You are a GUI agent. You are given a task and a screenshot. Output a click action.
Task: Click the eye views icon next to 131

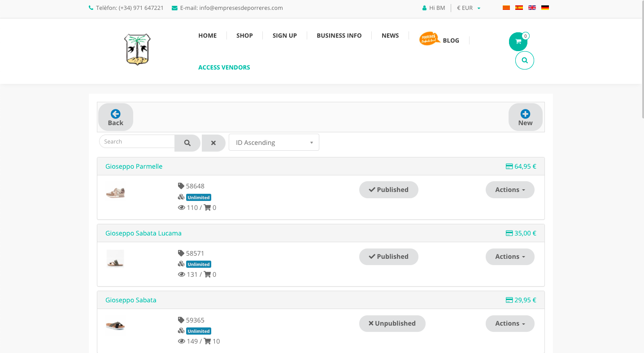(x=182, y=275)
